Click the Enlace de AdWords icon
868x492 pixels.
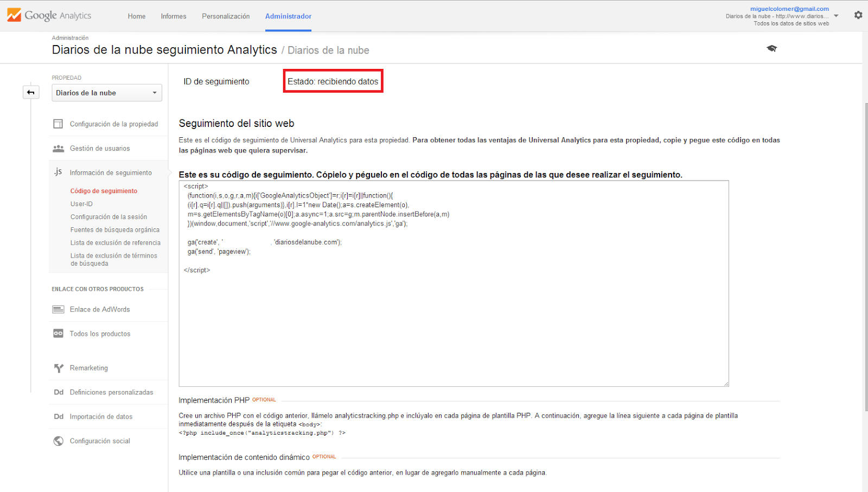click(58, 309)
